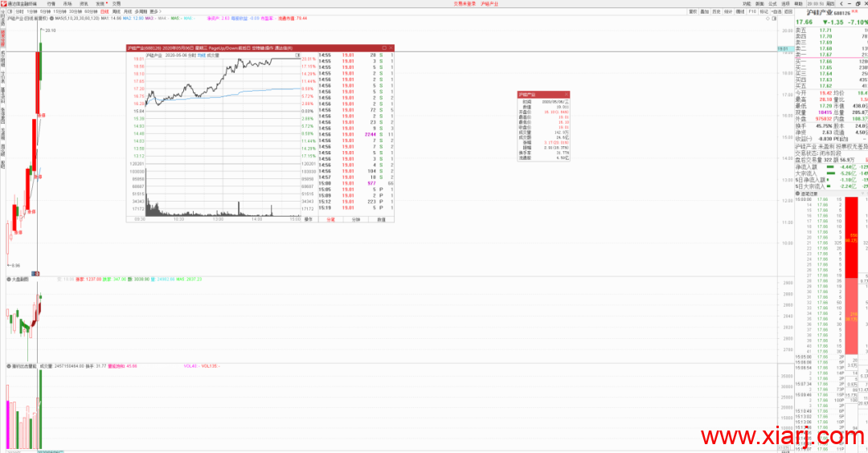Close the intraday popup window
Image resolution: width=868 pixels, height=453 pixels.
click(391, 48)
